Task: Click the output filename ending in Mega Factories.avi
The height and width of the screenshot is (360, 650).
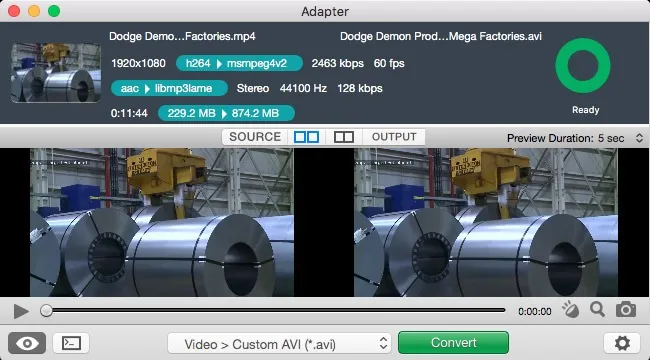Action: click(441, 36)
